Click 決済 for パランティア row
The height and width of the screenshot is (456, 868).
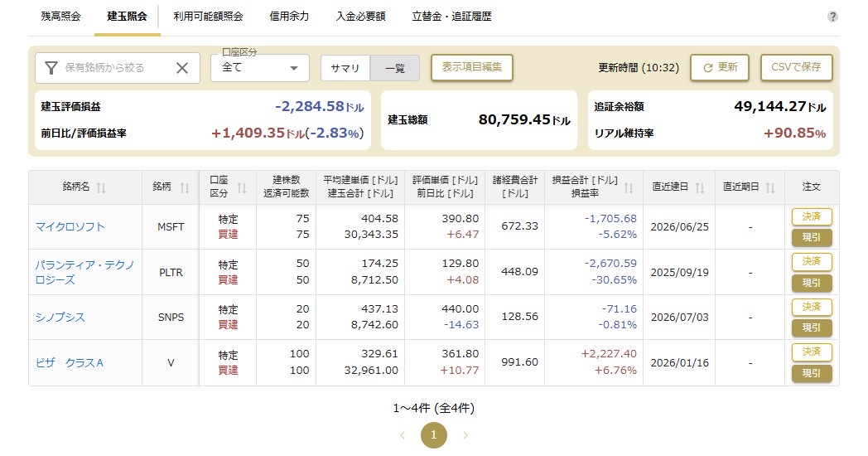tap(812, 261)
